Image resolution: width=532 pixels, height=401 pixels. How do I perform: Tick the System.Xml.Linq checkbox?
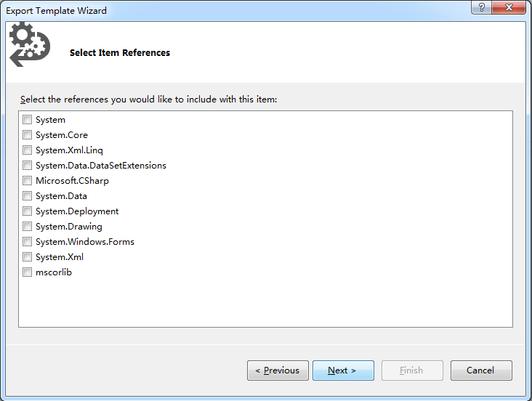click(x=27, y=150)
